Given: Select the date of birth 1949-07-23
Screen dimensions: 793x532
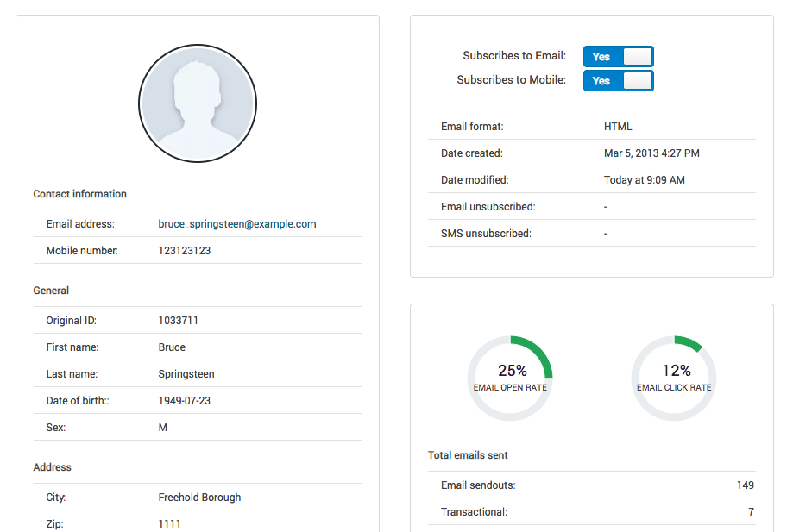Looking at the screenshot, I should 184,401.
